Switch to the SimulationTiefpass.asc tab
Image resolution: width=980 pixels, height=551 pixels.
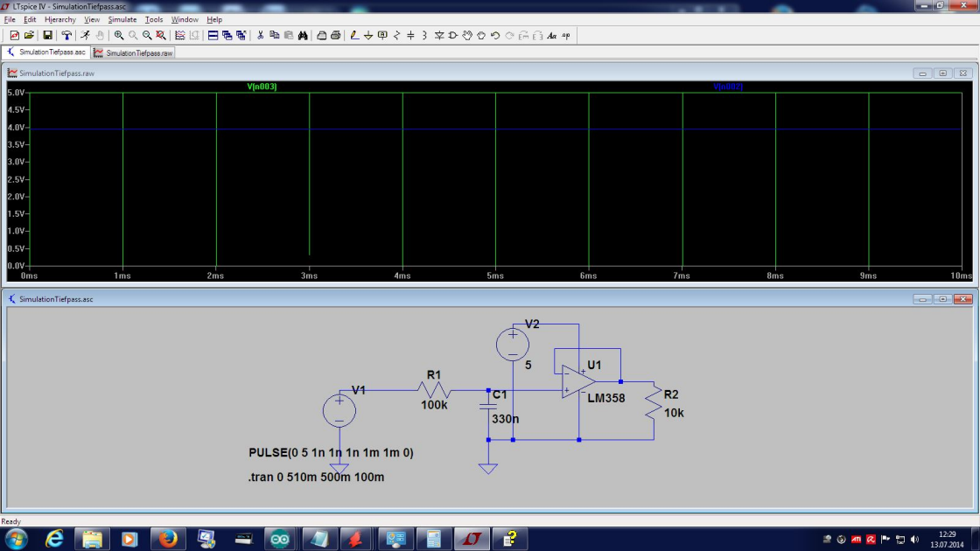pyautogui.click(x=46, y=52)
